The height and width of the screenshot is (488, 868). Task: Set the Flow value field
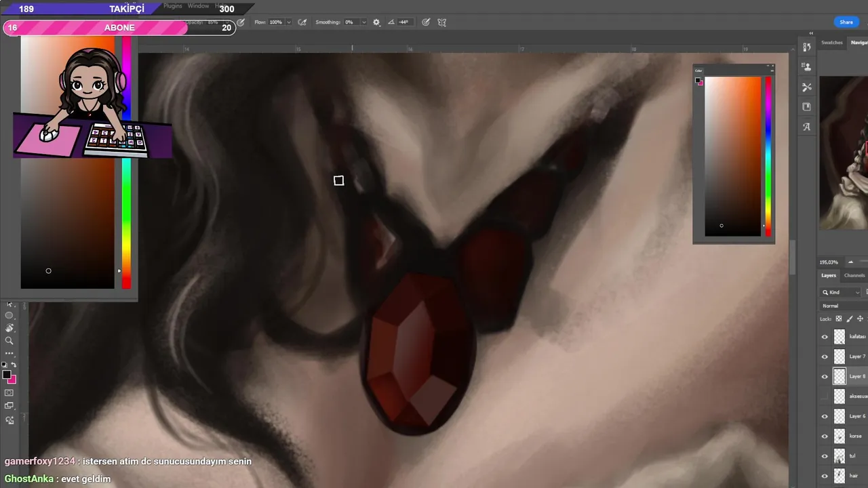(x=275, y=22)
